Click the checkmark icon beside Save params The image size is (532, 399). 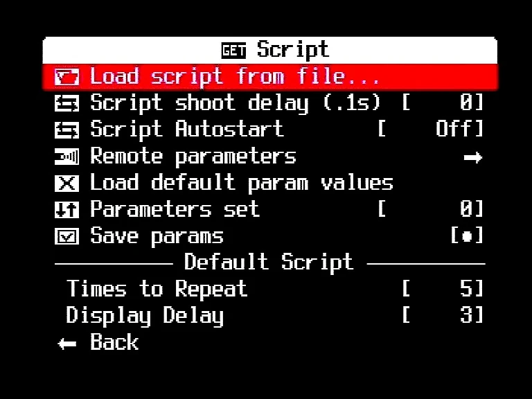pos(66,237)
